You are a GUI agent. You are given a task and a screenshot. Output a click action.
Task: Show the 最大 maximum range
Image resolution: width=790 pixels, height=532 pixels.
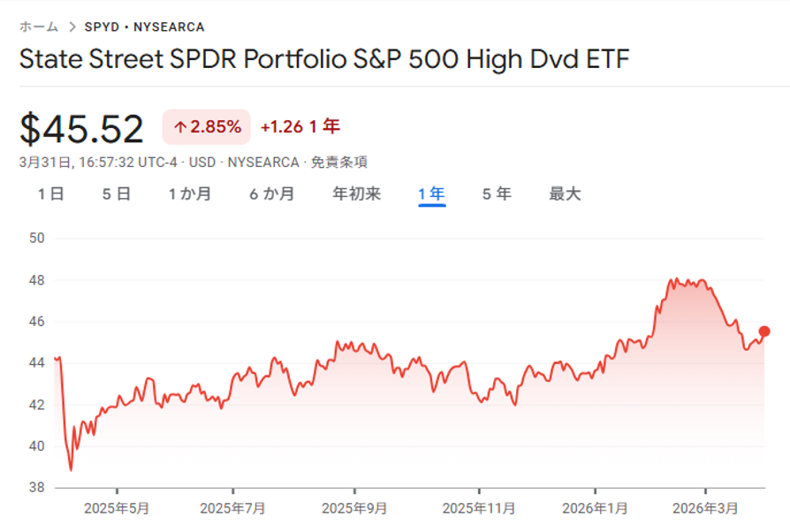point(565,194)
